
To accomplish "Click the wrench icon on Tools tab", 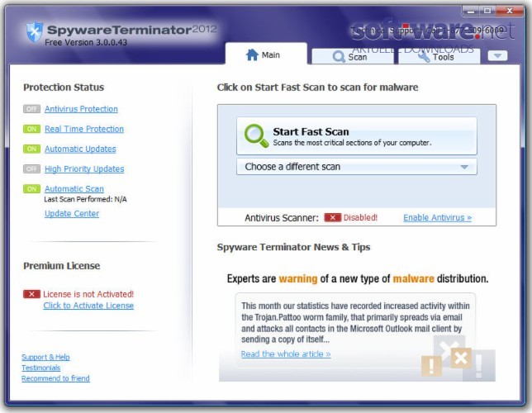I will pyautogui.click(x=424, y=57).
